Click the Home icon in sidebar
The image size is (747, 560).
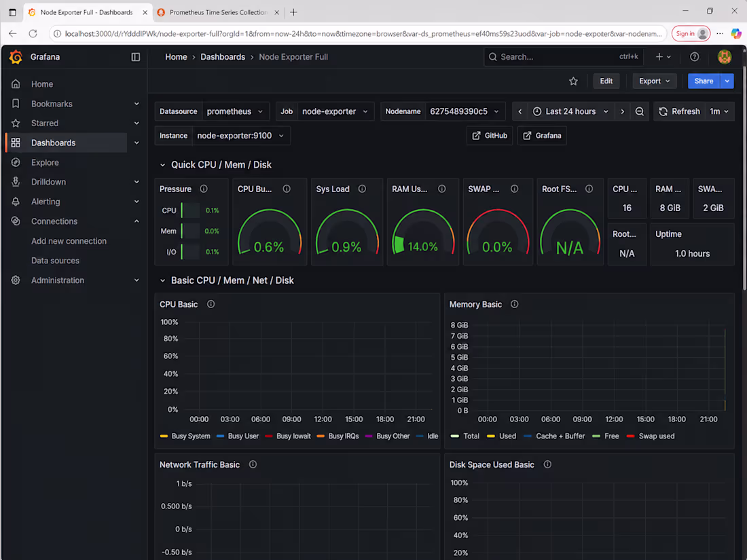coord(16,83)
